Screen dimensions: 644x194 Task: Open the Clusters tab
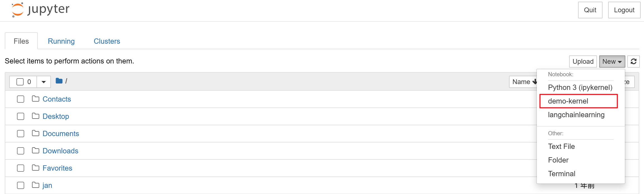(x=107, y=41)
